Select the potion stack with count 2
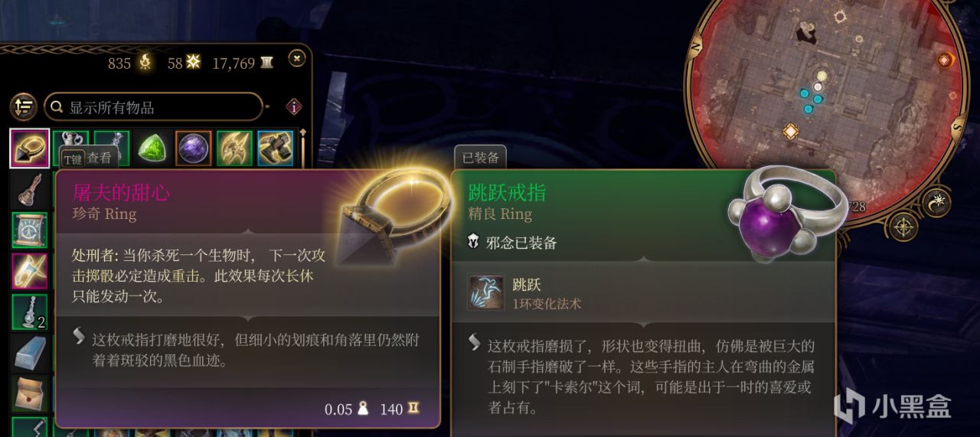 [30, 312]
